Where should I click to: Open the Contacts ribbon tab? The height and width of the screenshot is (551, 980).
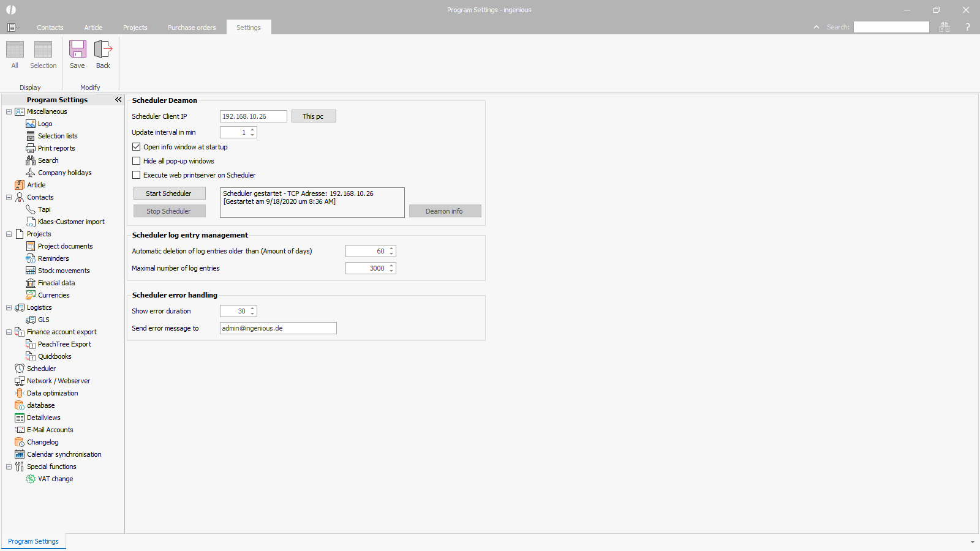[x=50, y=28]
